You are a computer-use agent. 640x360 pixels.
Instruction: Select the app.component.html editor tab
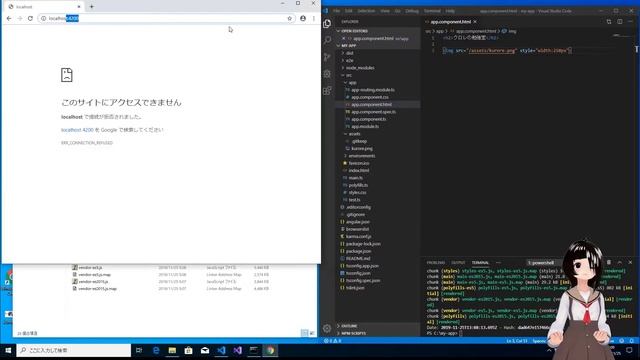coord(451,22)
